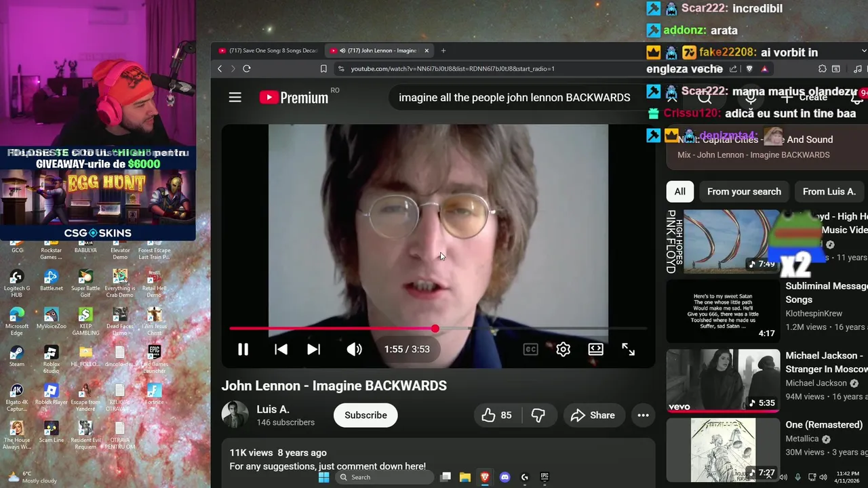Screen dimensions: 868x488
Task: Open KlothespinKrew channel name text
Action: (814, 314)
